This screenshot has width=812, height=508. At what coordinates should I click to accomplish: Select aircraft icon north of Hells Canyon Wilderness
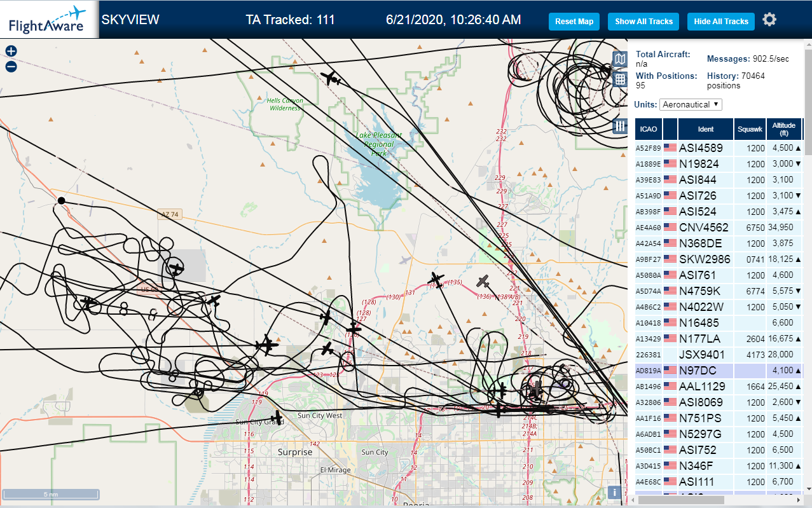pyautogui.click(x=331, y=79)
